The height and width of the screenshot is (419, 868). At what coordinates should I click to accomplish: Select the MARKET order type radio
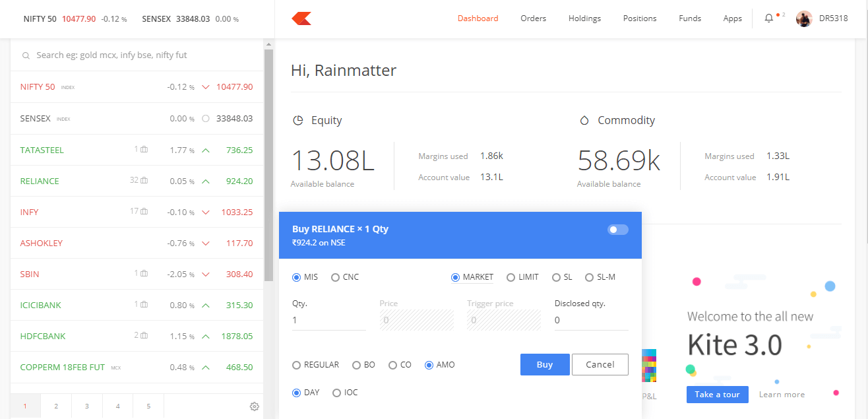[455, 277]
